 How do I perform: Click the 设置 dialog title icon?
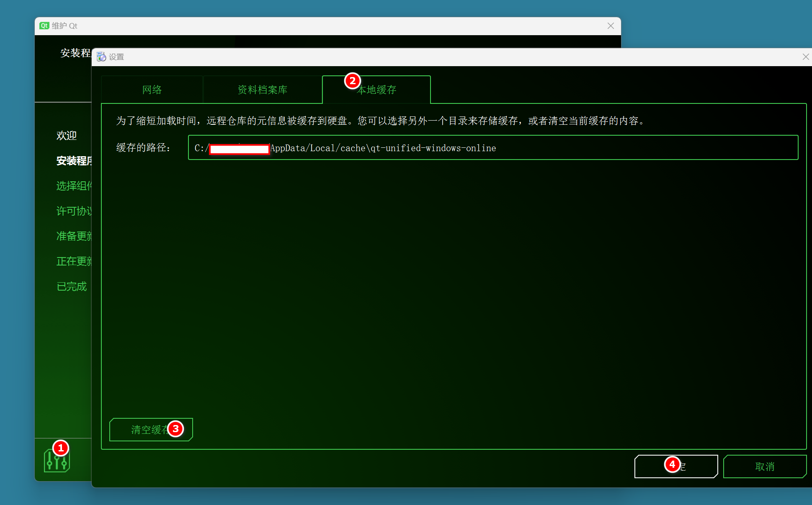point(101,57)
